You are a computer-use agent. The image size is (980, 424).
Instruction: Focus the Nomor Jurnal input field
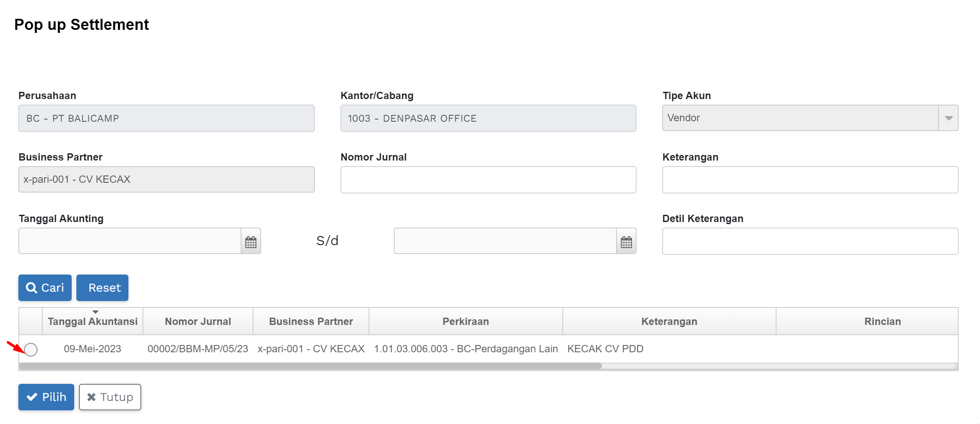488,180
